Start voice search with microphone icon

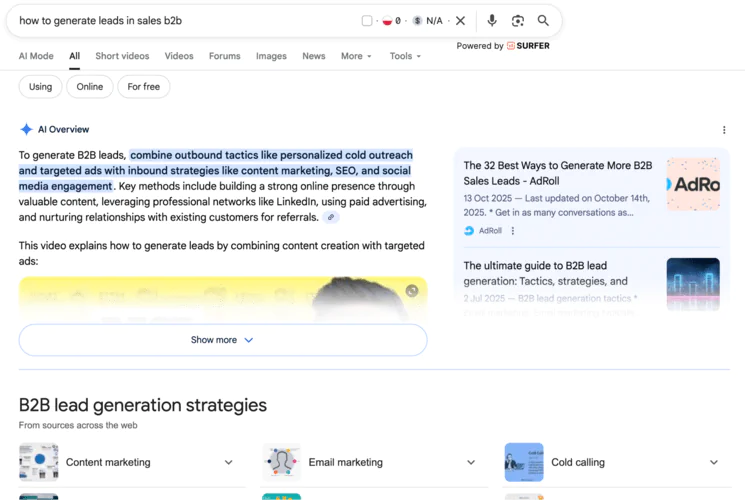[492, 20]
